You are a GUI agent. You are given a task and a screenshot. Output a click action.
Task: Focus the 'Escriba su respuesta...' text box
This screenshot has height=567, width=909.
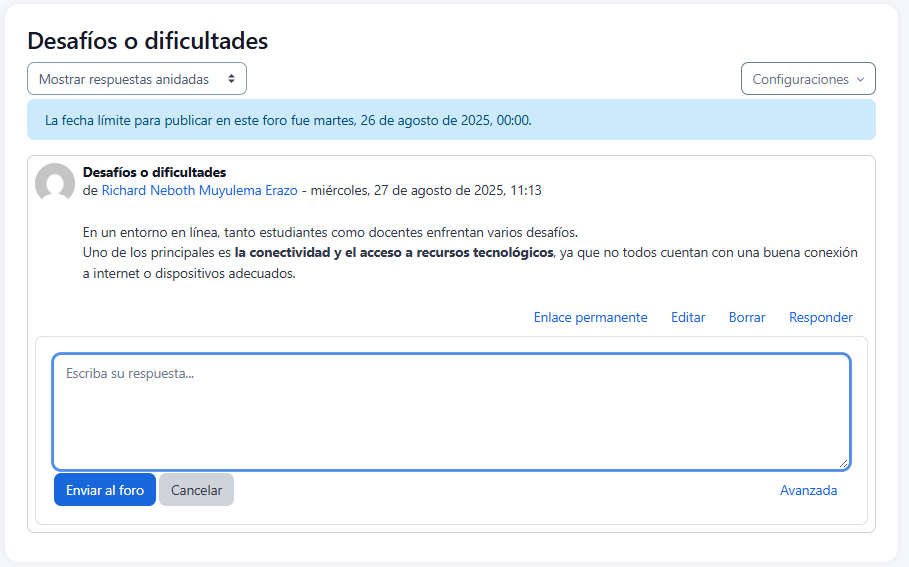(x=450, y=410)
